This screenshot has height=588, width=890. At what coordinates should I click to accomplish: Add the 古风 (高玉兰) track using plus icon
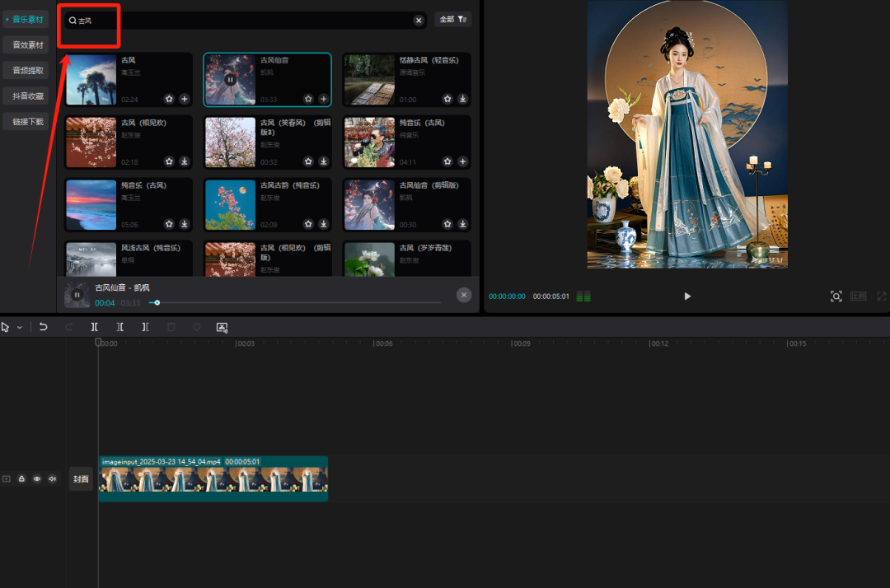point(185,99)
